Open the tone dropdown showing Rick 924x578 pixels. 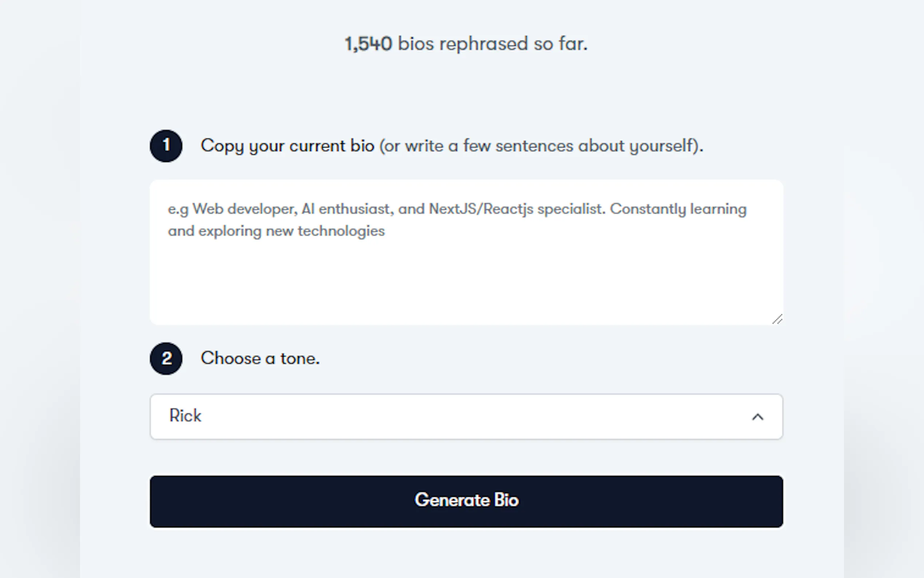466,417
